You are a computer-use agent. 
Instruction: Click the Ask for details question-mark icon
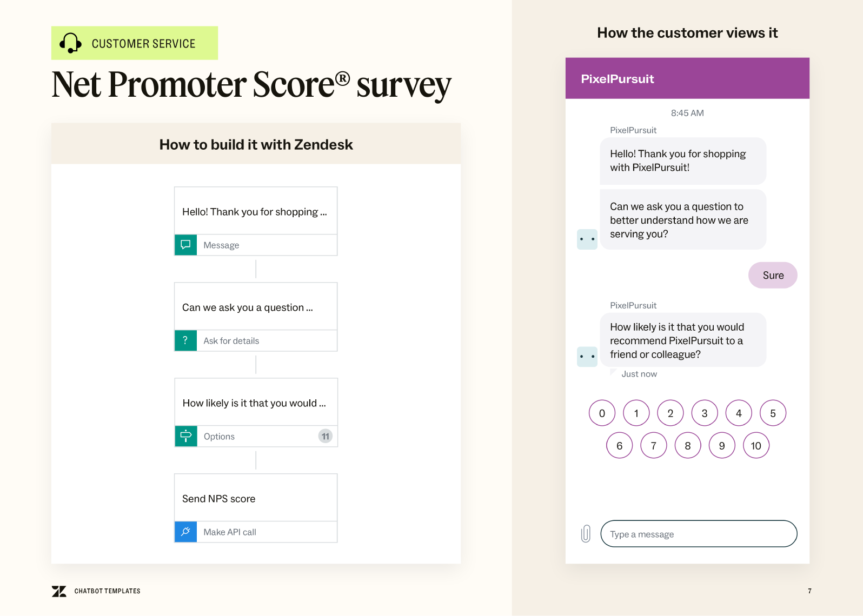pyautogui.click(x=185, y=340)
